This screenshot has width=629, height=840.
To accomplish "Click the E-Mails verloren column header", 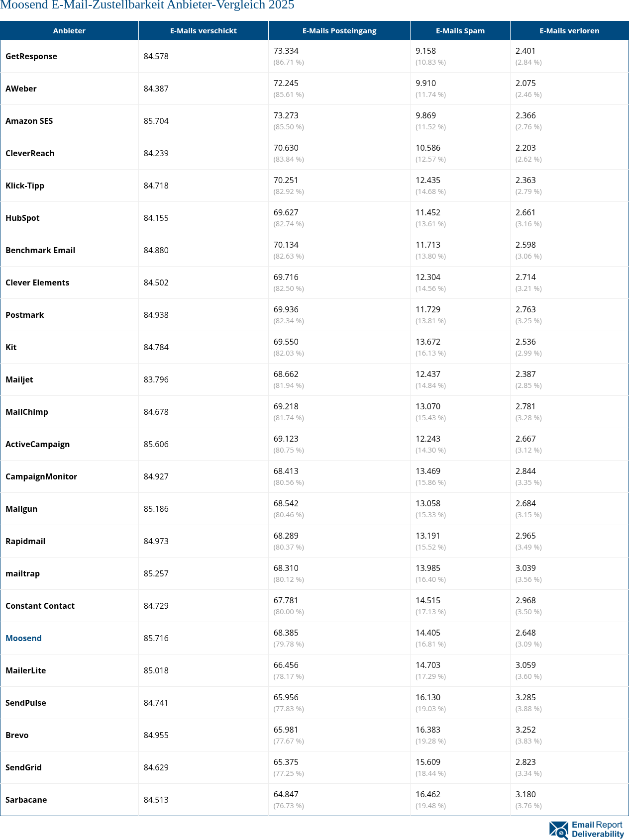I will [x=569, y=31].
